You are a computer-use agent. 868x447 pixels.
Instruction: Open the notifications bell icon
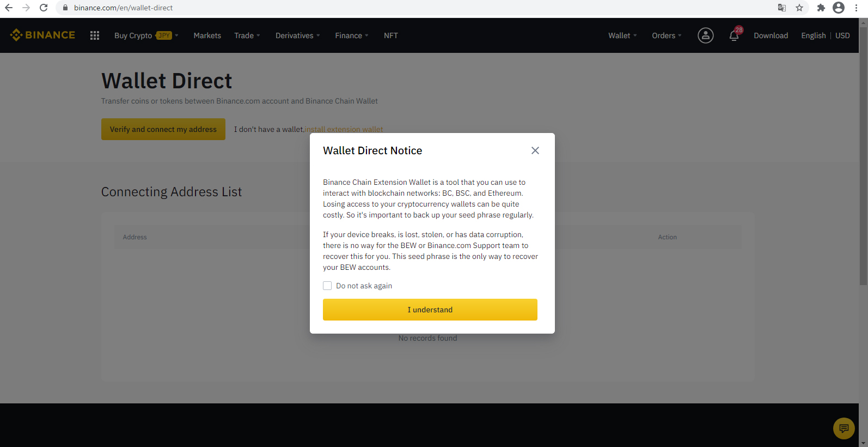[x=734, y=36]
